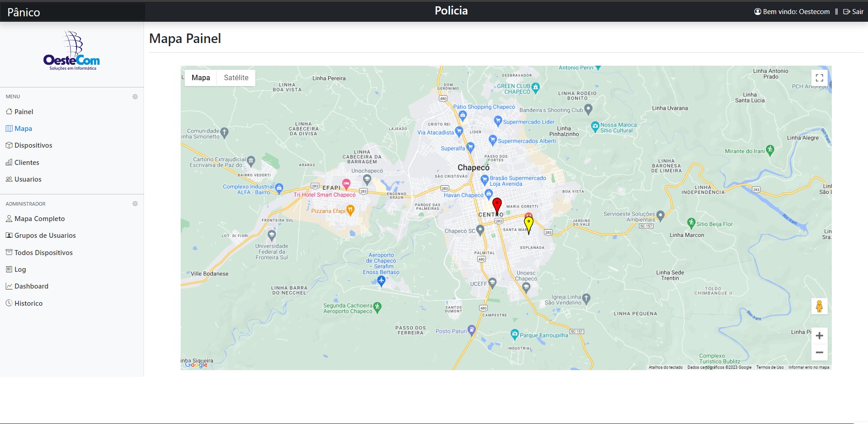Viewport: 868px width, 424px height.
Task: Click the Unoesc Chapecó pin
Action: [x=526, y=287]
